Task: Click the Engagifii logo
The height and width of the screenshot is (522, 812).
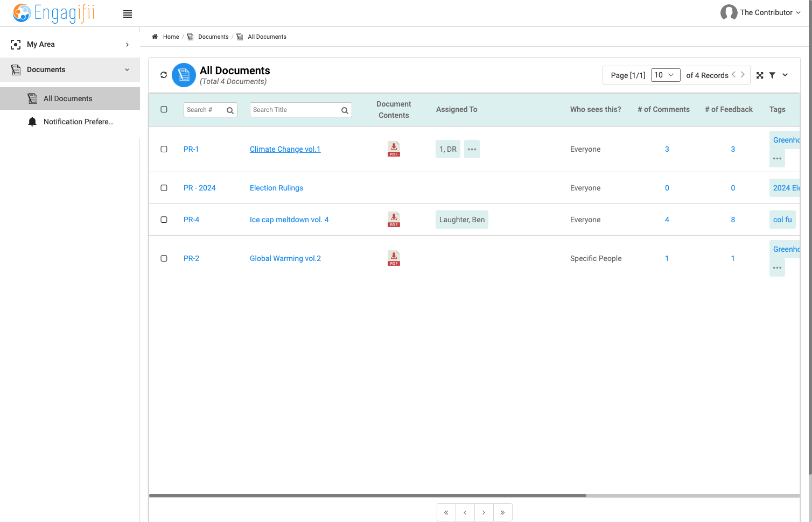Action: 54,13
